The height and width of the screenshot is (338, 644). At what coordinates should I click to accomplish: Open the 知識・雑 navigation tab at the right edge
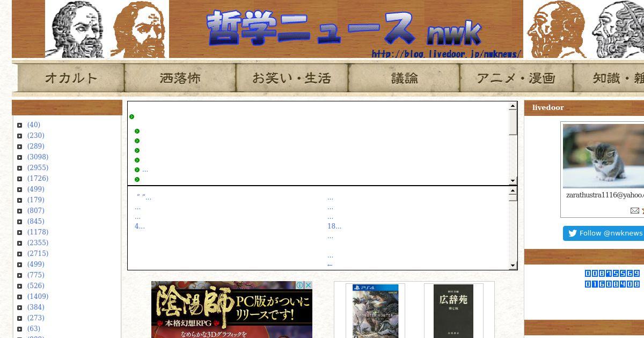[609, 78]
